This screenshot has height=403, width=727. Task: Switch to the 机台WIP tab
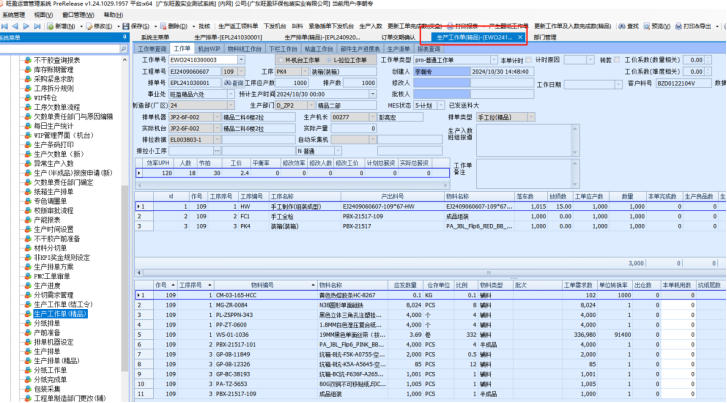(x=209, y=49)
